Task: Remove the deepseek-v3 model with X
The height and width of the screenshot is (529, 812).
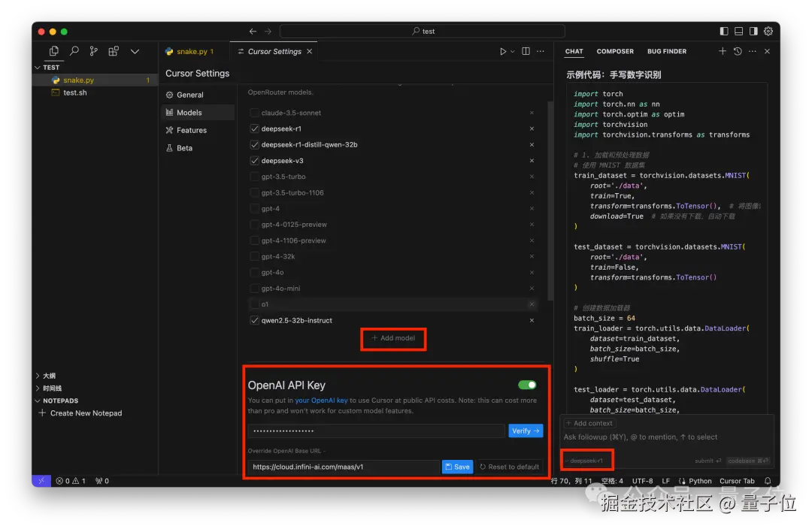Action: pyautogui.click(x=532, y=161)
